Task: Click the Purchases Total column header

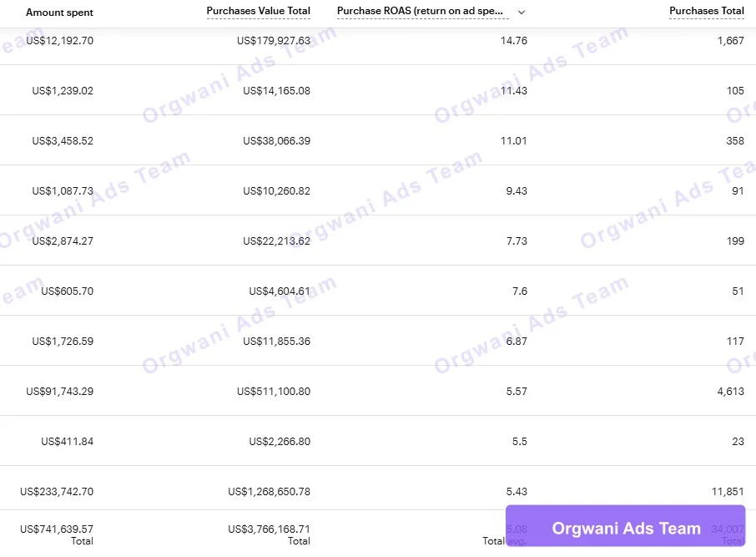Action: [x=707, y=11]
